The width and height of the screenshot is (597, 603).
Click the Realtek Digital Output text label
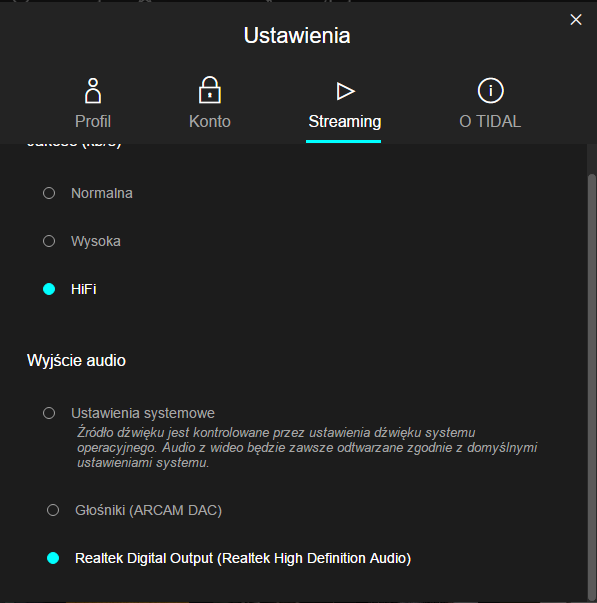coord(243,558)
